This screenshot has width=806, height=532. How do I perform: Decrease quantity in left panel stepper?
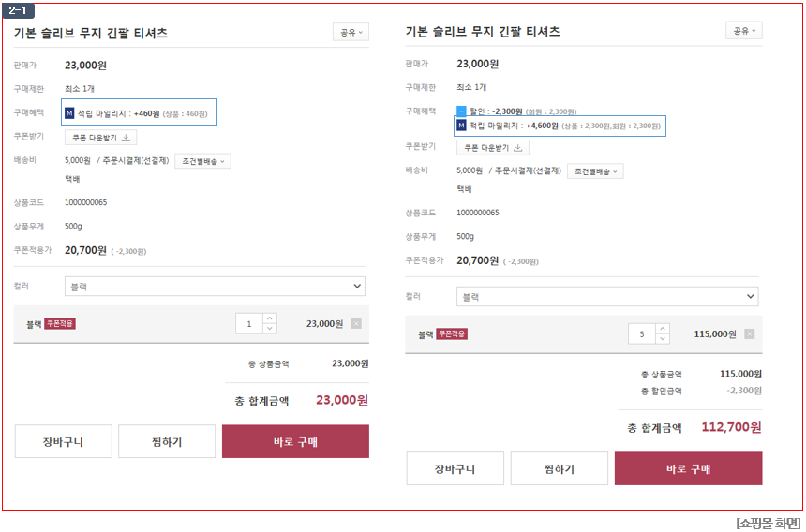(270, 329)
